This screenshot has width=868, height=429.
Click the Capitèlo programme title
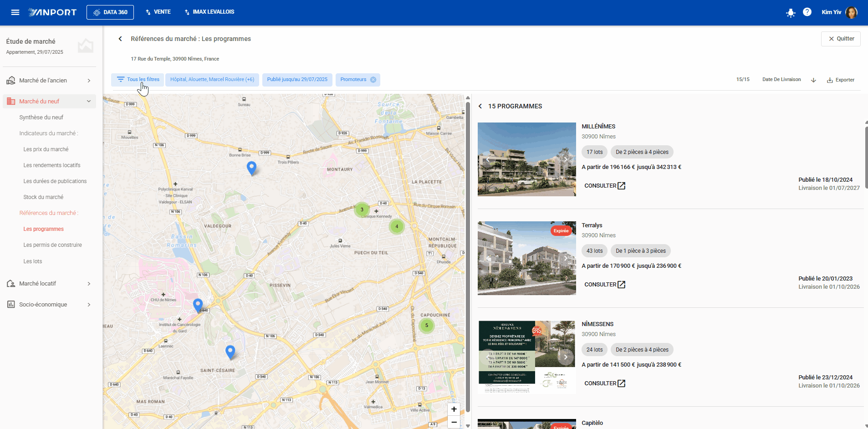[x=592, y=423]
